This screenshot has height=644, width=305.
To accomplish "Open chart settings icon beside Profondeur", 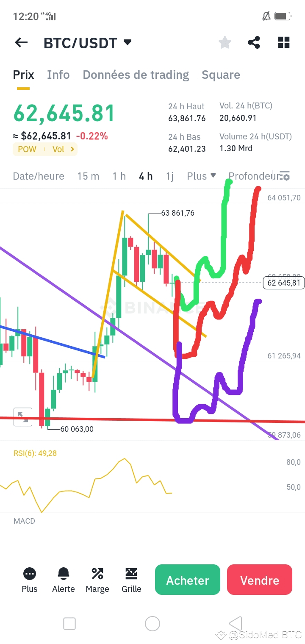I will (x=285, y=176).
